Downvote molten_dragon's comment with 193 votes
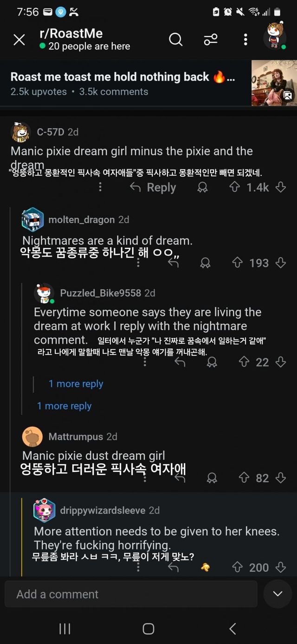 pos(280,263)
